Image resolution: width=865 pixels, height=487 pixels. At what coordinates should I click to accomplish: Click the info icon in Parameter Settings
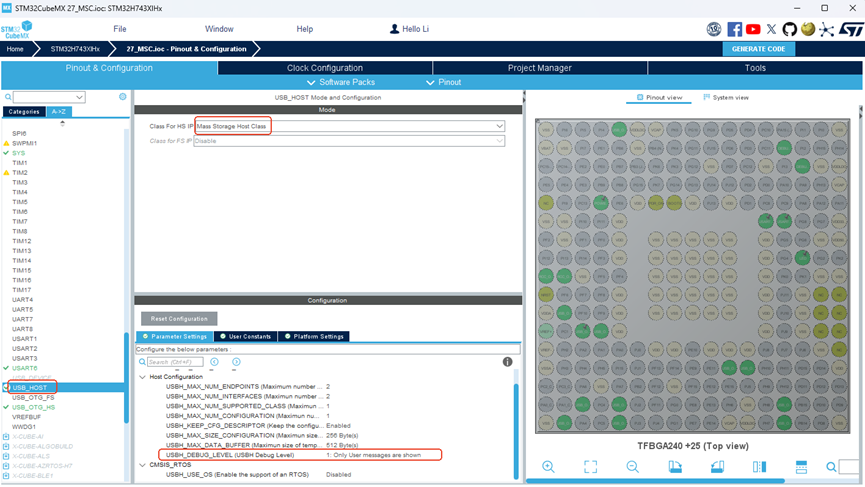pyautogui.click(x=508, y=362)
